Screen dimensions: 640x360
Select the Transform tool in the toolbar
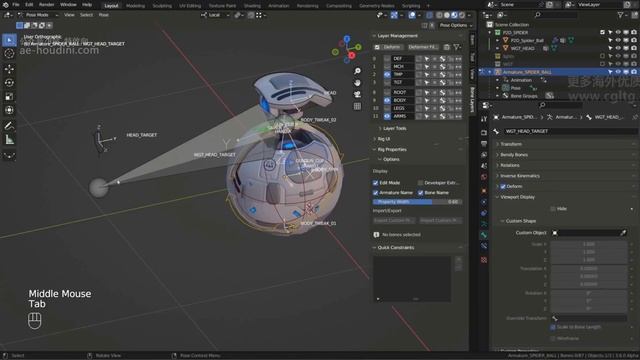click(9, 111)
